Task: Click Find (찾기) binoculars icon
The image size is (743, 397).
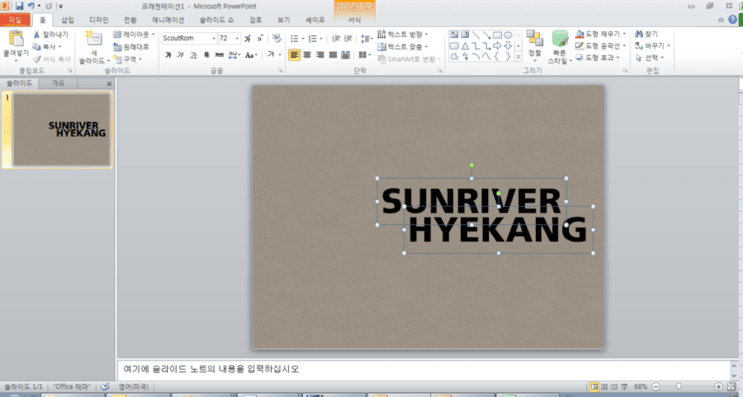Action: [x=639, y=34]
